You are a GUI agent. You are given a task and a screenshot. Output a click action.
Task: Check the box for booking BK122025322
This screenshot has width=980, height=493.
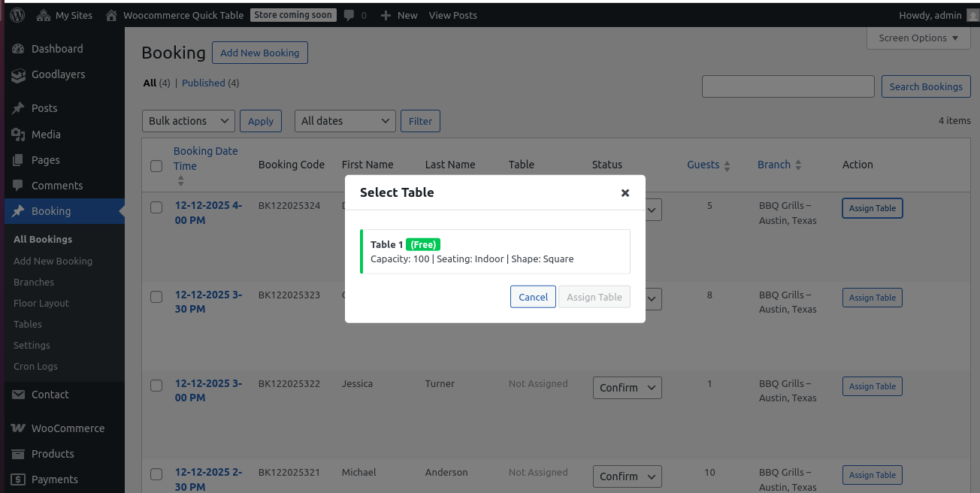click(156, 386)
